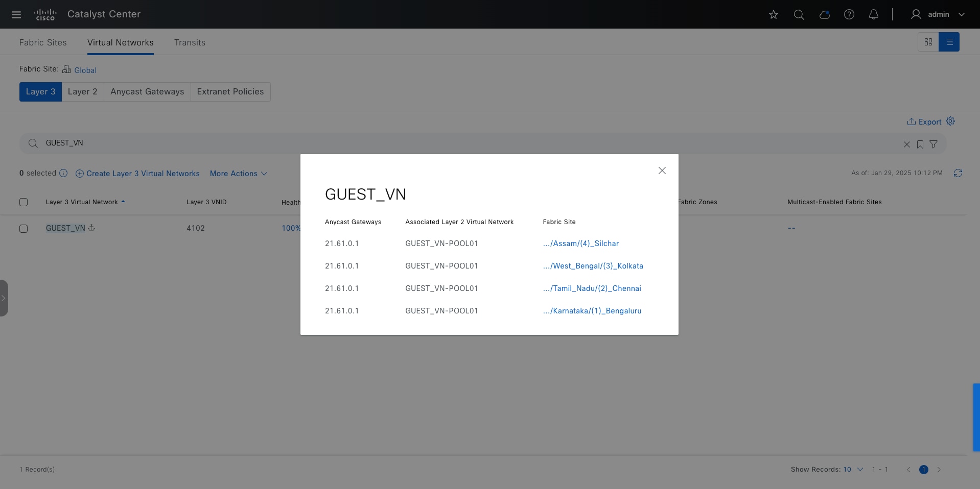Open the cloud status icon

click(824, 14)
